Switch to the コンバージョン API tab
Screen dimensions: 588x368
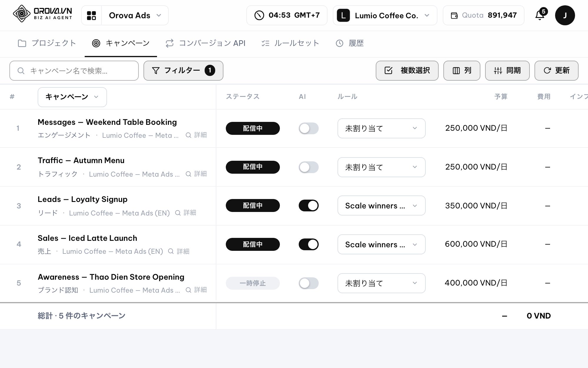click(x=206, y=43)
